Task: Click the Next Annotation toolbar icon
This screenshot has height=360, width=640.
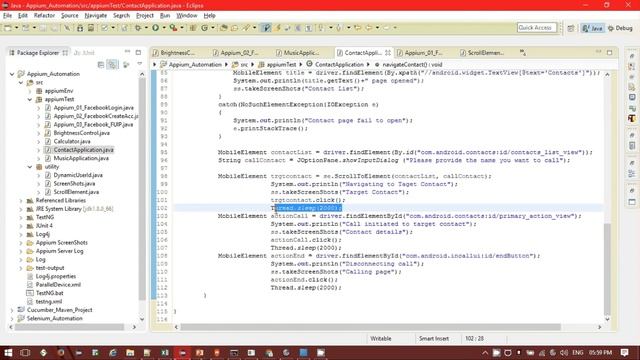Action: (x=321, y=28)
